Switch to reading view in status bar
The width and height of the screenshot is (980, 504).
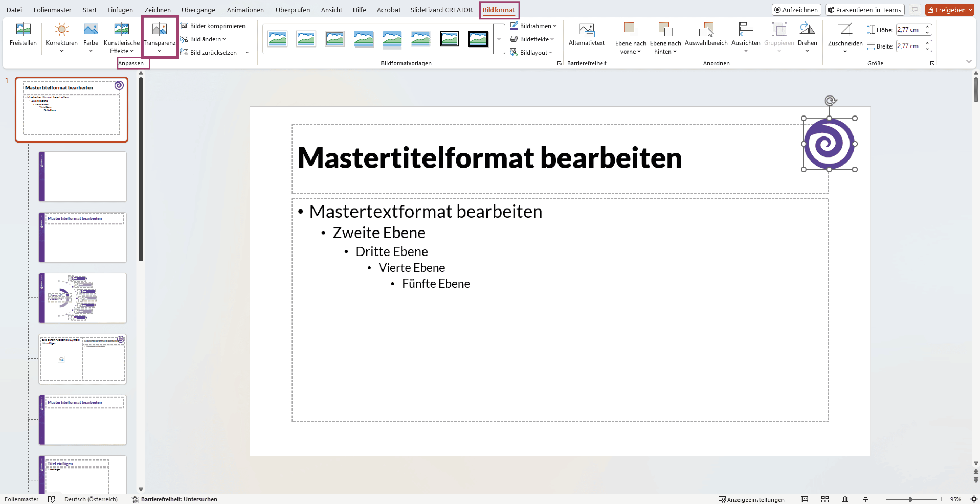(x=845, y=499)
